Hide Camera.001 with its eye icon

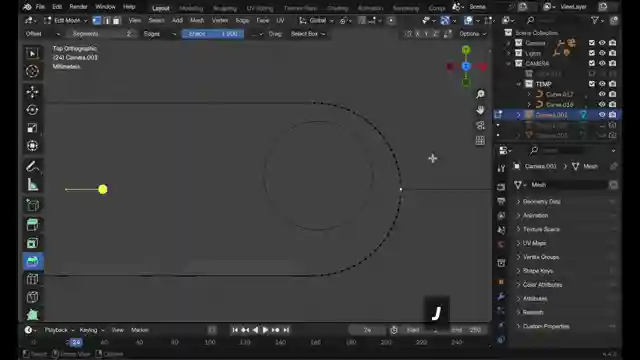[x=602, y=115]
